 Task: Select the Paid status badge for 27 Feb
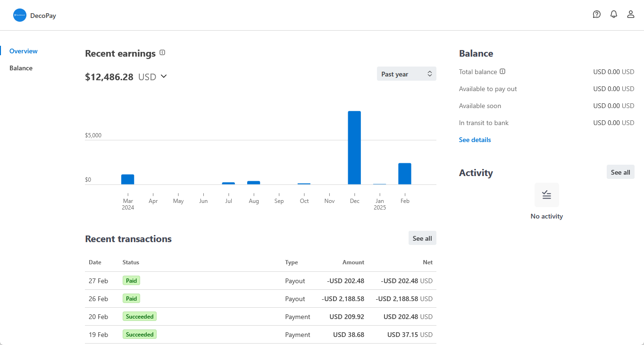click(x=131, y=280)
